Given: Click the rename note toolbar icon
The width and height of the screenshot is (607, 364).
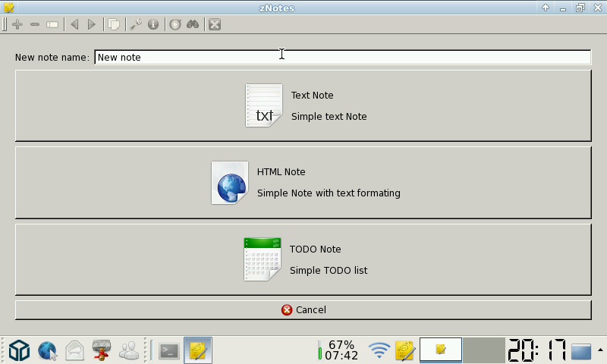Looking at the screenshot, I should click(52, 25).
